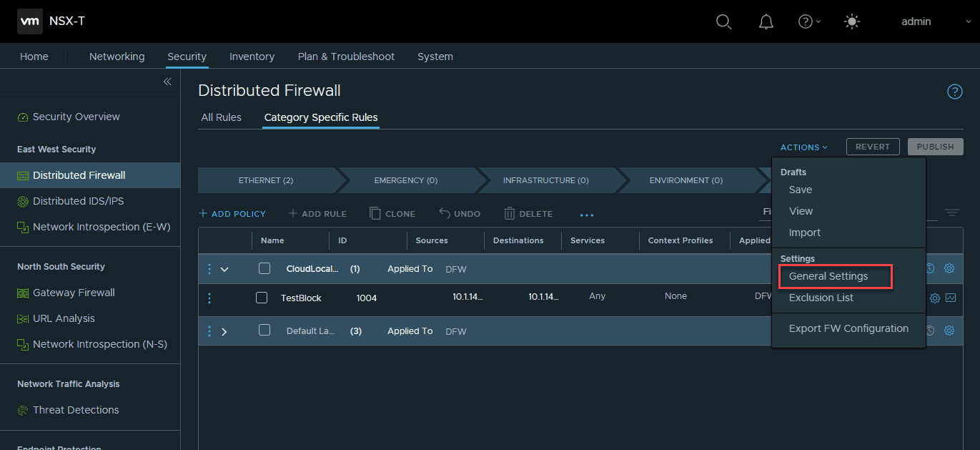Open the System tab
This screenshot has height=450, width=980.
435,57
